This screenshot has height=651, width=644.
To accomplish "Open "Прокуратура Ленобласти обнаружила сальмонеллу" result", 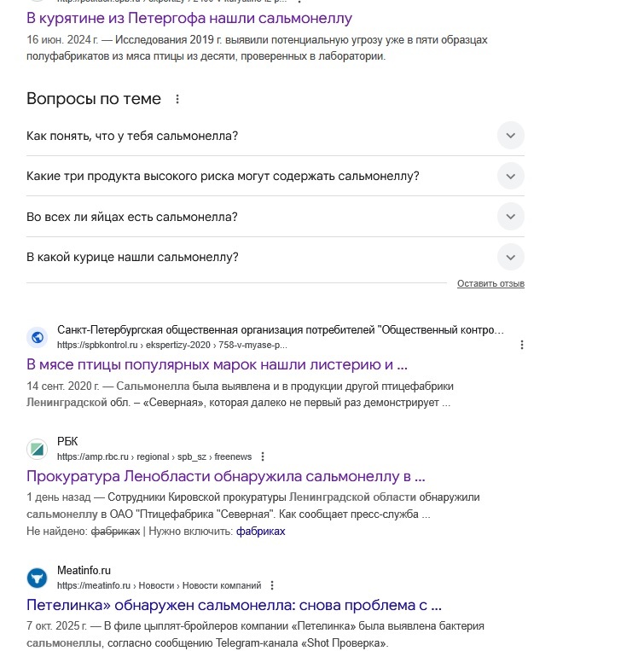I will coord(226,475).
